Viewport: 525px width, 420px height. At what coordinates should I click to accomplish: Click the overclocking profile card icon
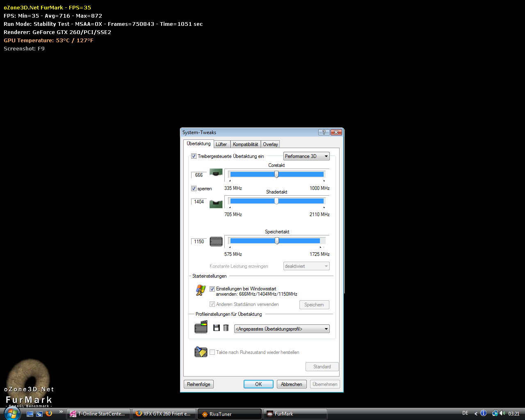point(201,327)
